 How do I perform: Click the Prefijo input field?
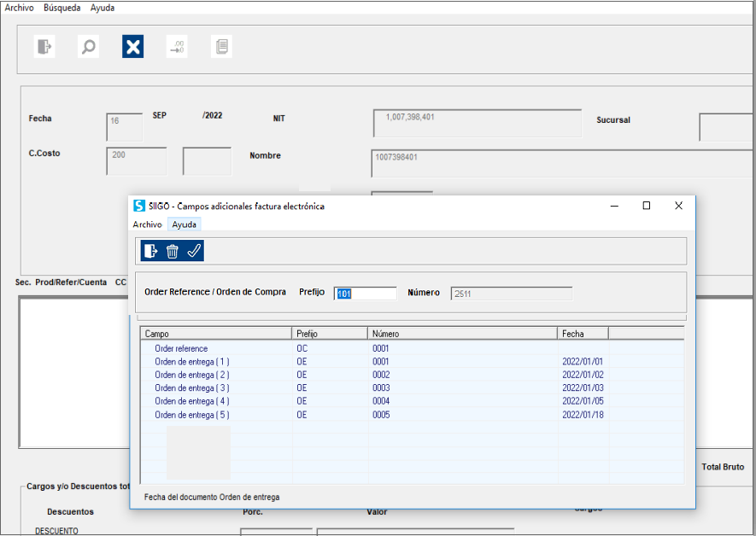click(365, 294)
